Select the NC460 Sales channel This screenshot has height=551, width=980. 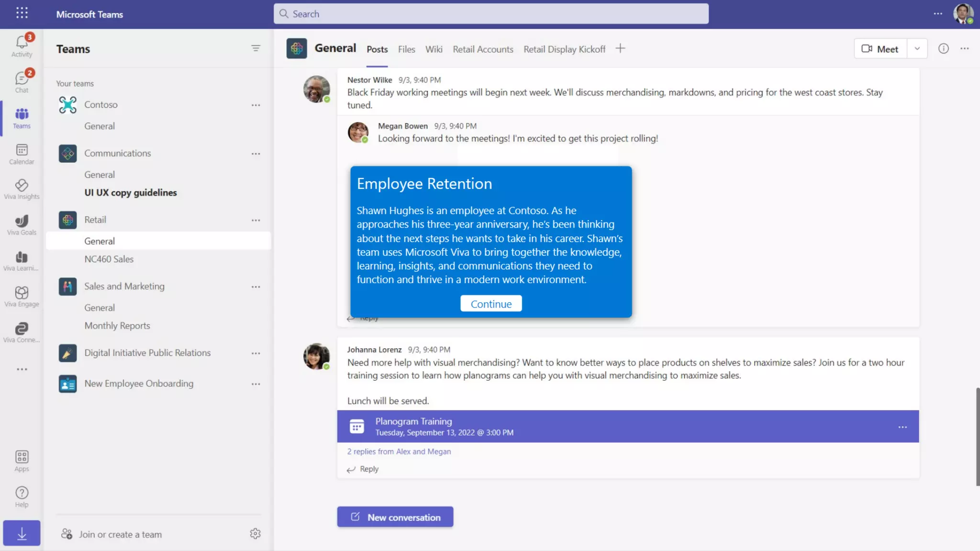coord(109,259)
